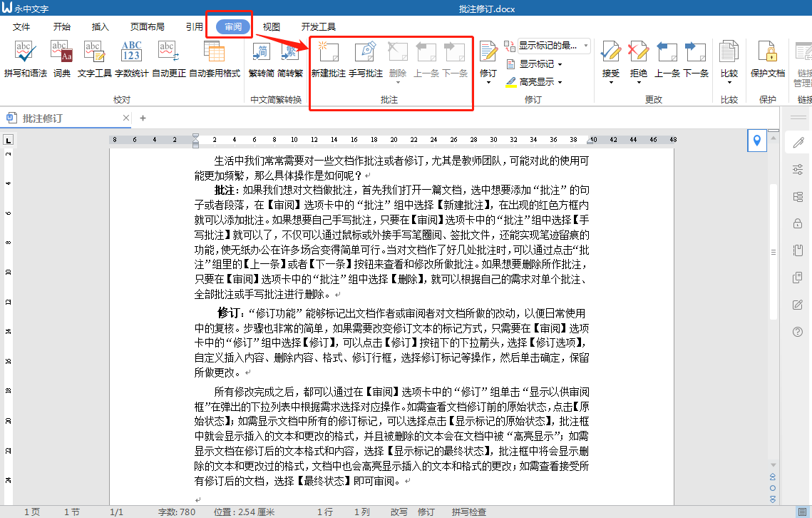
Task: Select the 手写批注 handwritten comment tool
Action: [x=366, y=61]
